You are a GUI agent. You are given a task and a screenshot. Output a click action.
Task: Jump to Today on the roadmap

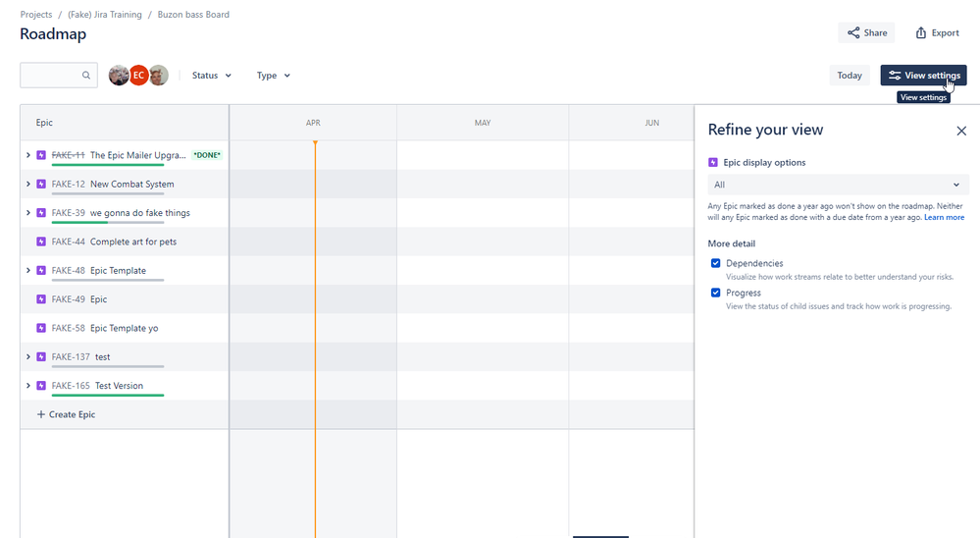[x=850, y=75]
